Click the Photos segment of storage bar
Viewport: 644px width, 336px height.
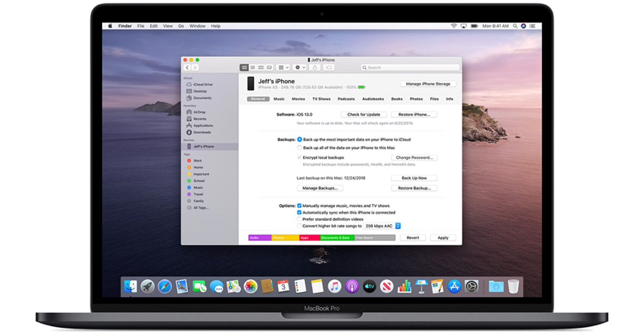[x=285, y=238]
